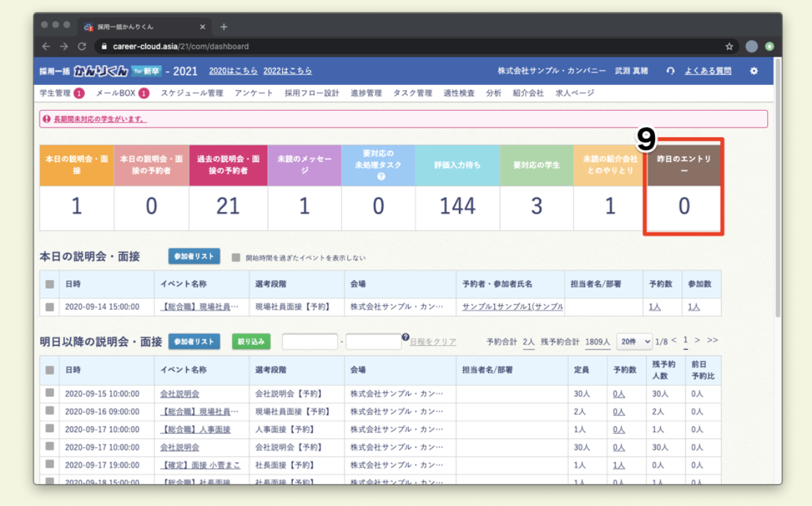Click the browser profile avatar icon

click(x=751, y=47)
